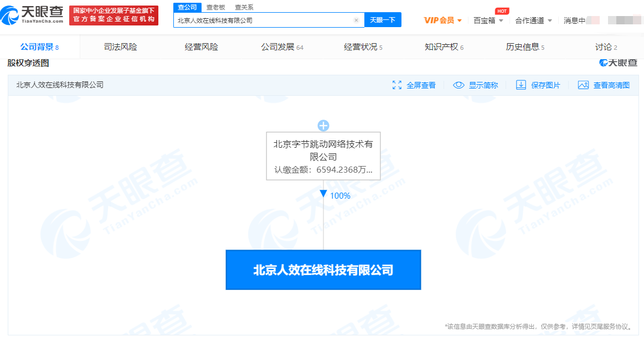Select the 北京人效在线科技有限公司 blue node
Viewport: 644px width, 347px height.
[x=323, y=270]
